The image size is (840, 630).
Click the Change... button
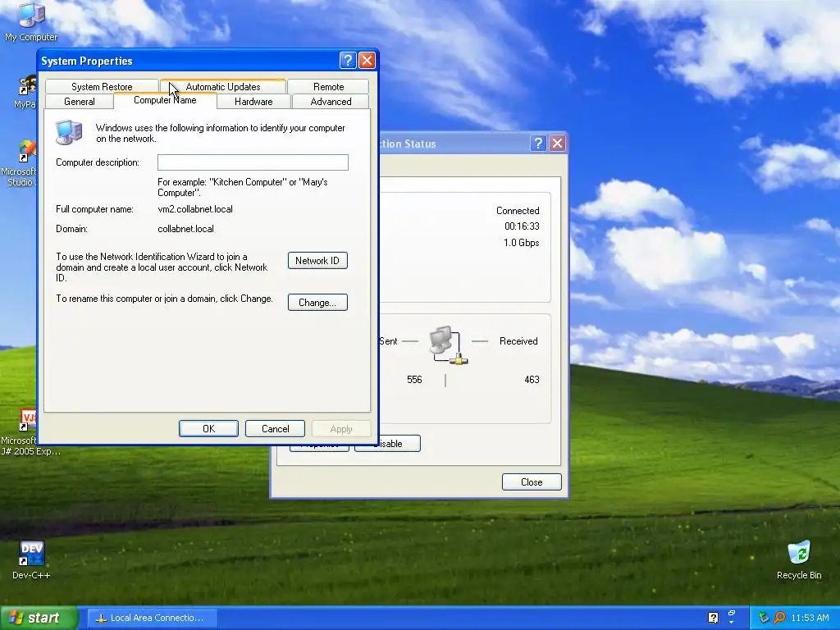317,303
